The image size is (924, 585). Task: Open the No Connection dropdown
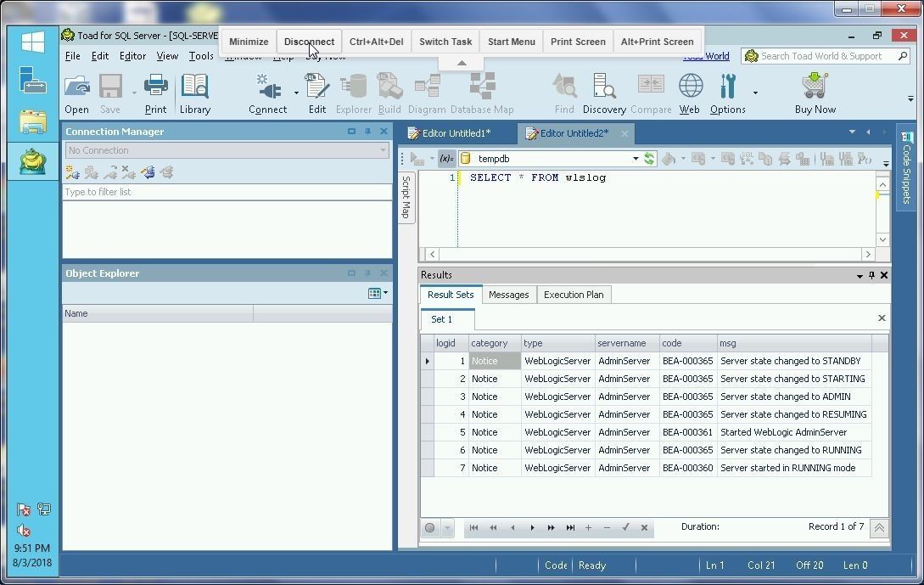(383, 150)
